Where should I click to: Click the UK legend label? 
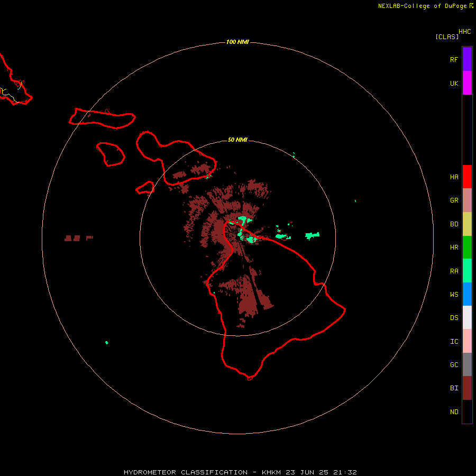pos(454,83)
